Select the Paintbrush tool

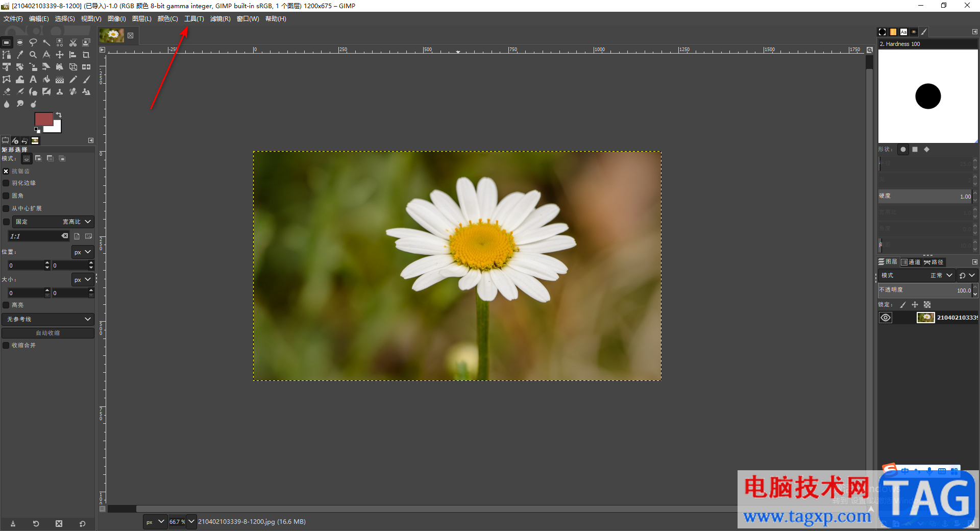[x=86, y=79]
